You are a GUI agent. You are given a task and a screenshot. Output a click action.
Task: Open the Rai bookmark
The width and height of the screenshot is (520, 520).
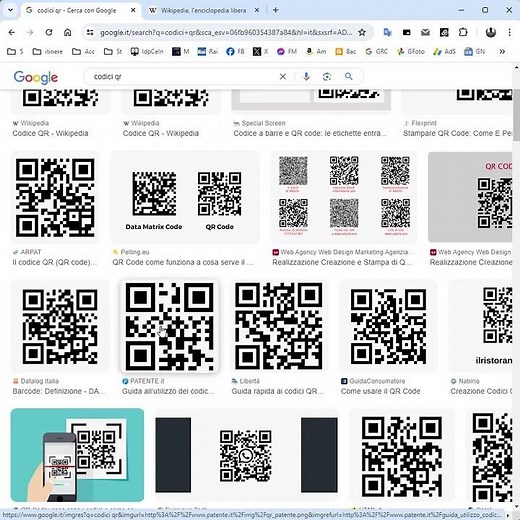coord(207,52)
